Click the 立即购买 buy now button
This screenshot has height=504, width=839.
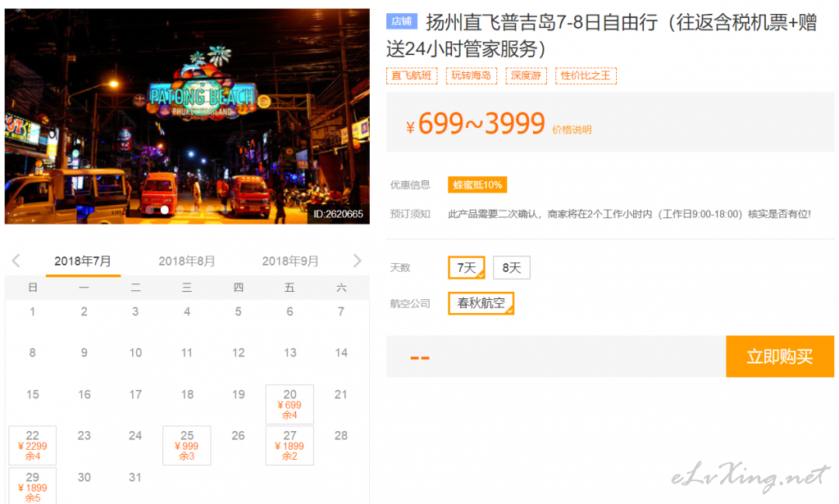[780, 356]
